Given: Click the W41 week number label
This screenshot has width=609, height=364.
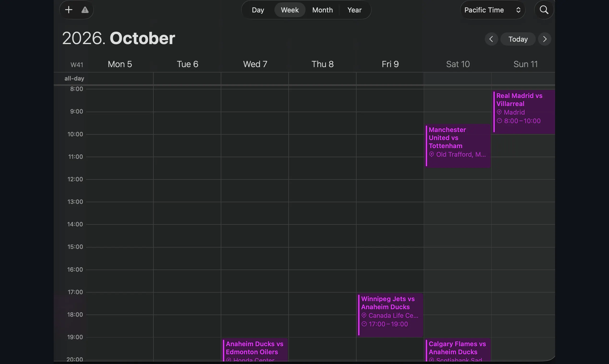Looking at the screenshot, I should pyautogui.click(x=77, y=65).
